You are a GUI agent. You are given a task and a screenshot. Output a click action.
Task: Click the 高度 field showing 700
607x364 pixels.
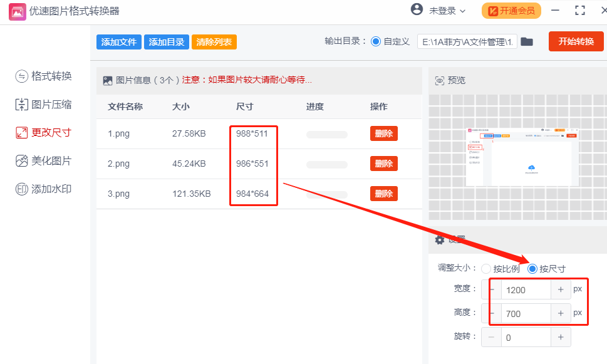[x=526, y=313]
